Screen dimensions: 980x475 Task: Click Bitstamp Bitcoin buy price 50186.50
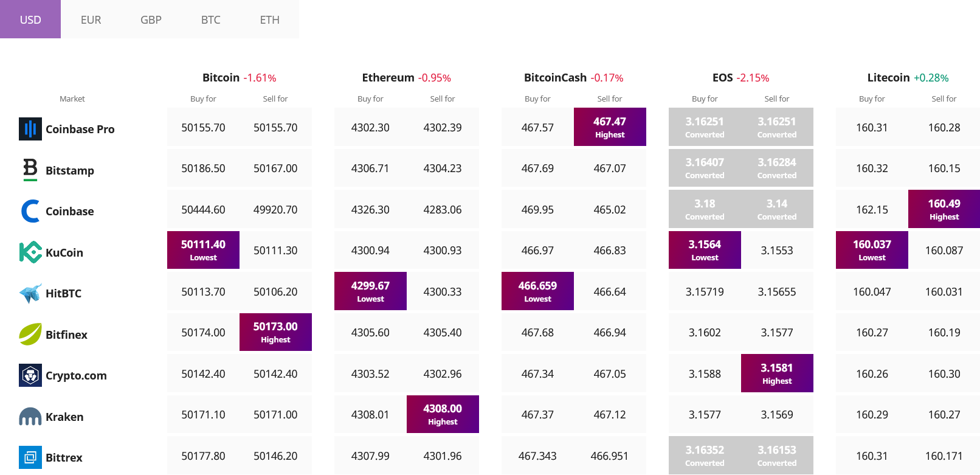(x=203, y=168)
